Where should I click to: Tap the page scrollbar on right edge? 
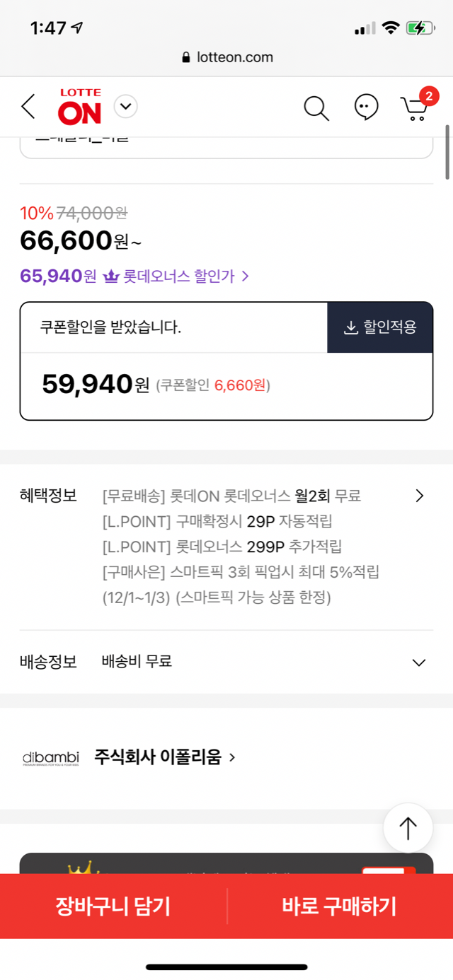447,152
